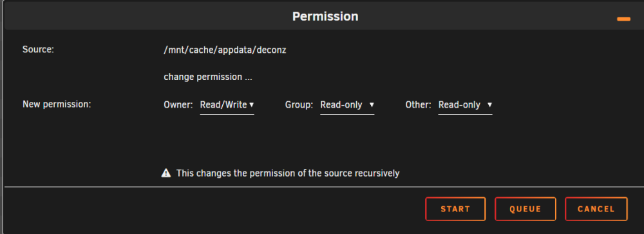Click the recursive change warning text
Image resolution: width=644 pixels, height=234 pixels.
click(x=288, y=173)
